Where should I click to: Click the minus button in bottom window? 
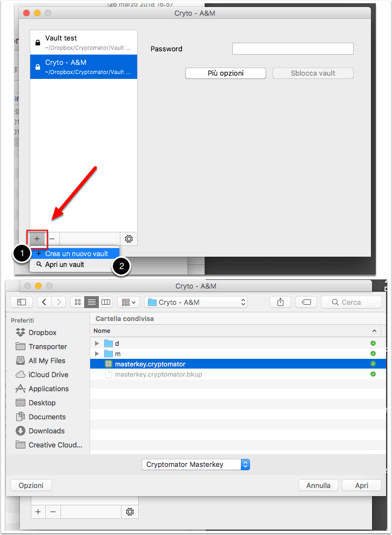pos(53,512)
